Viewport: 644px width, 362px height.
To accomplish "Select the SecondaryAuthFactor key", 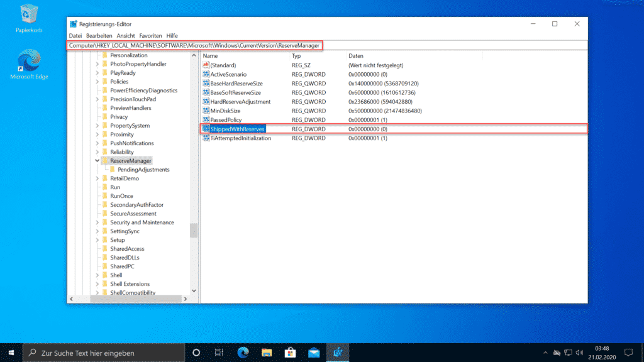I will [x=136, y=205].
